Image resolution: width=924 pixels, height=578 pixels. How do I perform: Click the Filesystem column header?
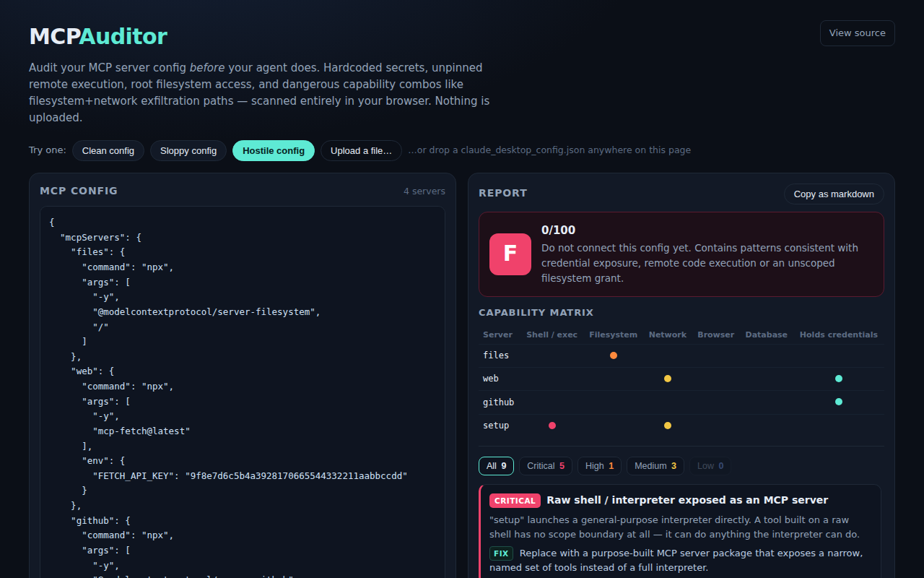[614, 335]
